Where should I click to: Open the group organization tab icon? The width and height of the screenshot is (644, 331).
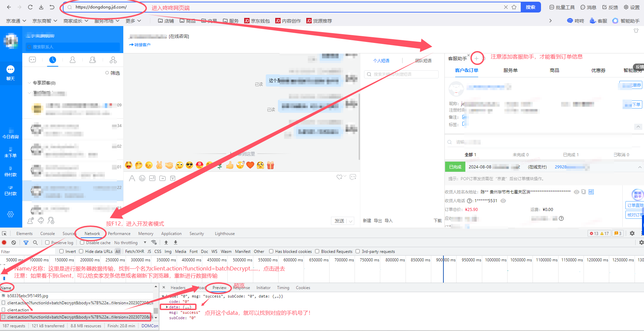tap(113, 60)
